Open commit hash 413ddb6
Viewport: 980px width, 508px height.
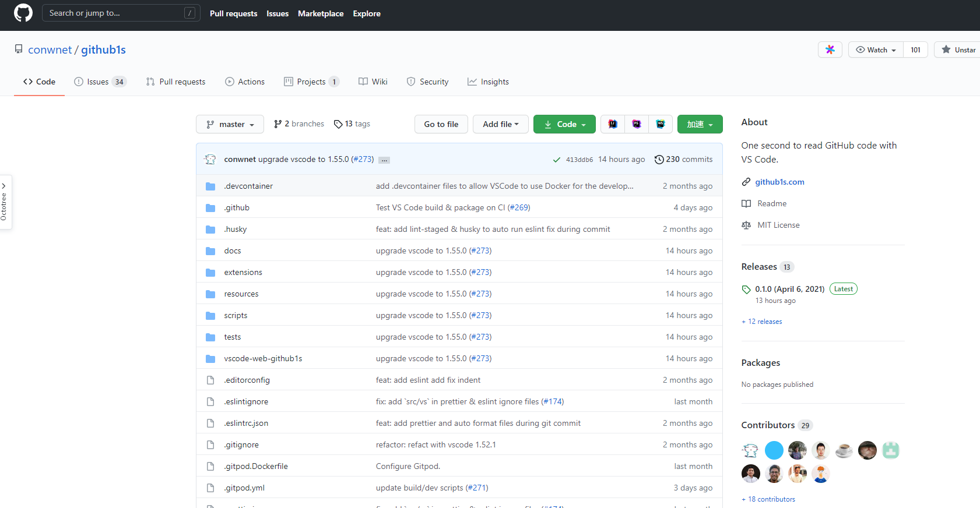pos(579,160)
